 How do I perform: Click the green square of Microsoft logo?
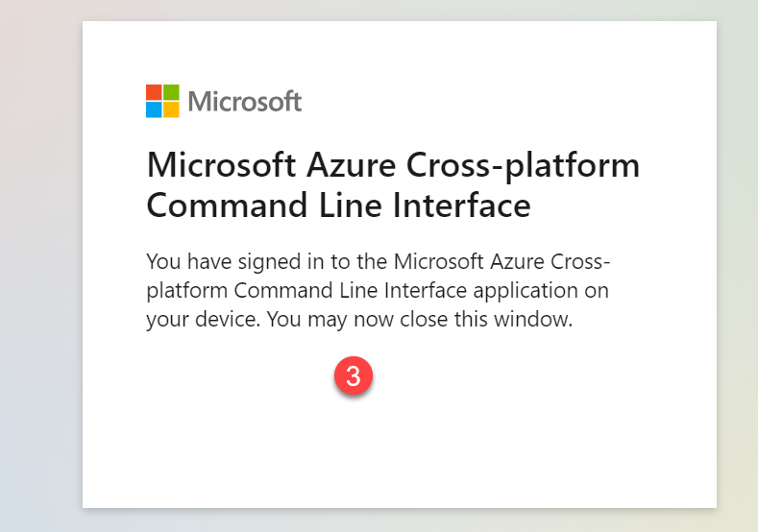[x=171, y=92]
